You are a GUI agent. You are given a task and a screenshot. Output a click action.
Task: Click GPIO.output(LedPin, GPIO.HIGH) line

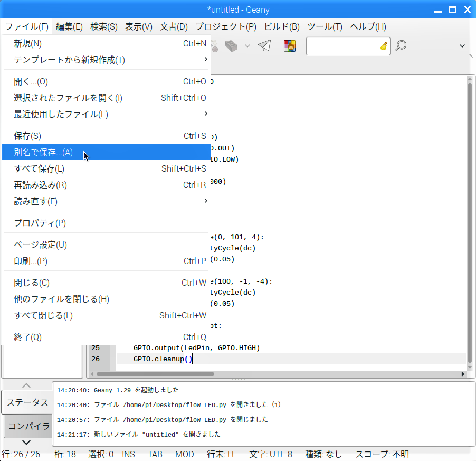(196, 347)
